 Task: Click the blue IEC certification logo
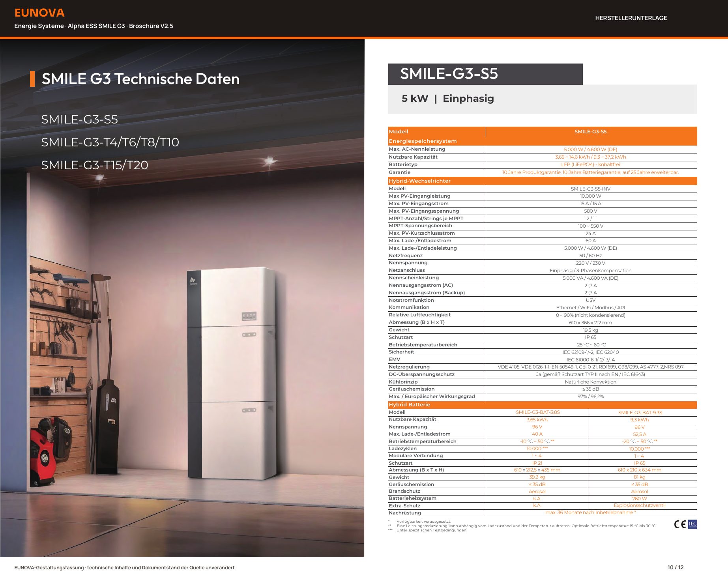[692, 524]
